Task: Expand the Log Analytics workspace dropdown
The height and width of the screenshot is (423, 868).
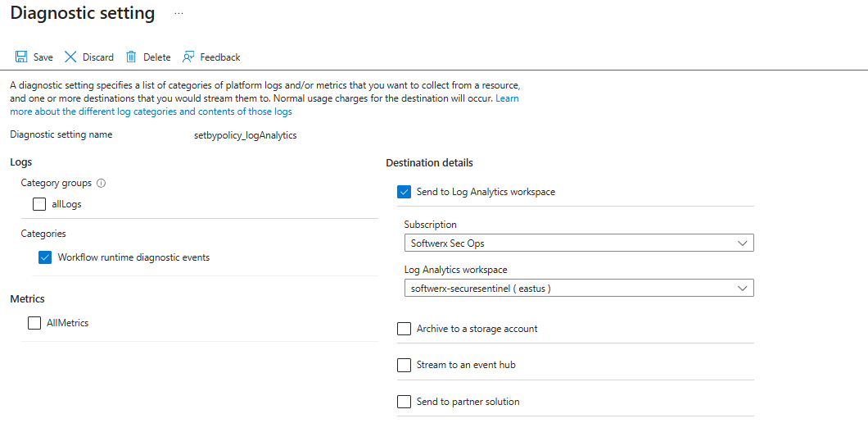Action: point(578,288)
